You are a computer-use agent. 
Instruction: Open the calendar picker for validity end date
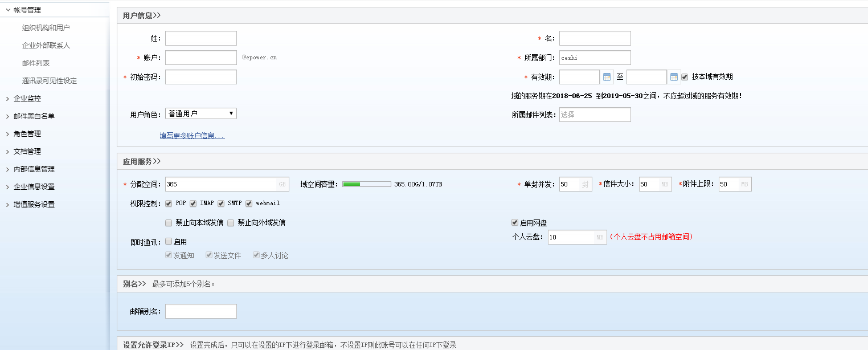pos(673,76)
